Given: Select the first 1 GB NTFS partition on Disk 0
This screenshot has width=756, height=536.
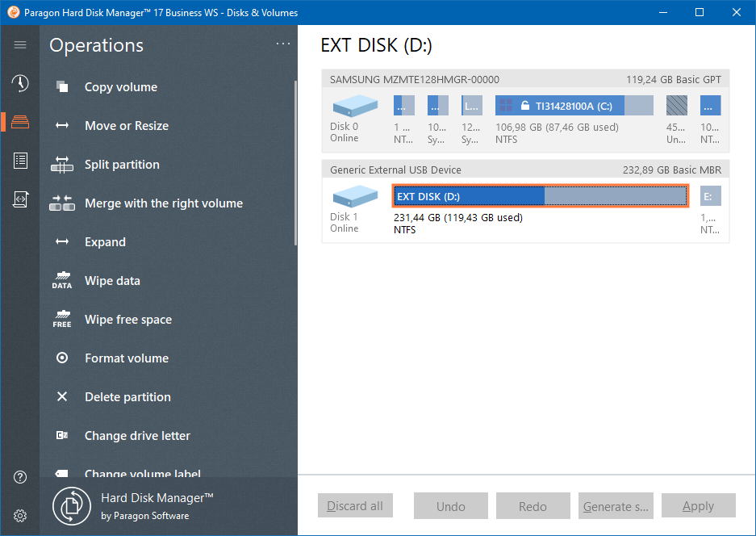Looking at the screenshot, I should coord(404,106).
